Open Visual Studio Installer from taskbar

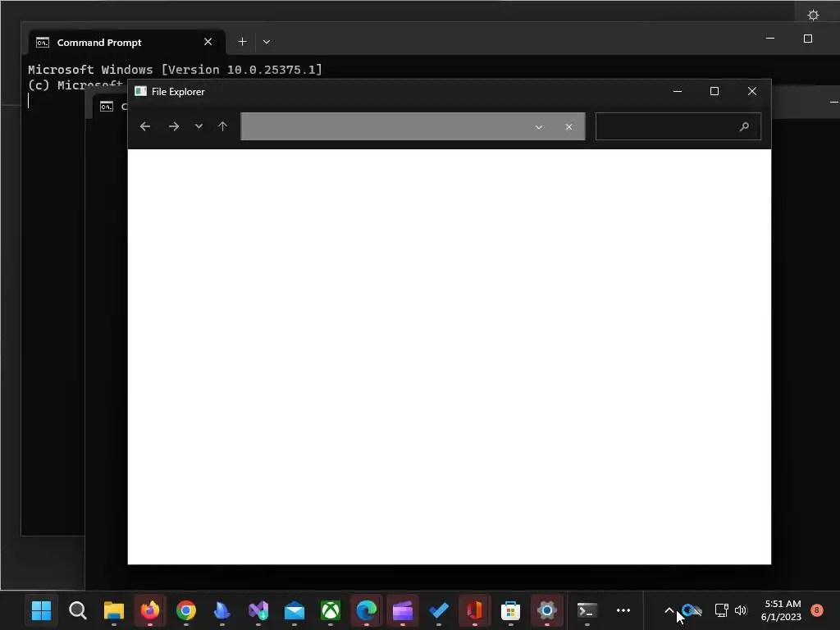[x=258, y=610]
